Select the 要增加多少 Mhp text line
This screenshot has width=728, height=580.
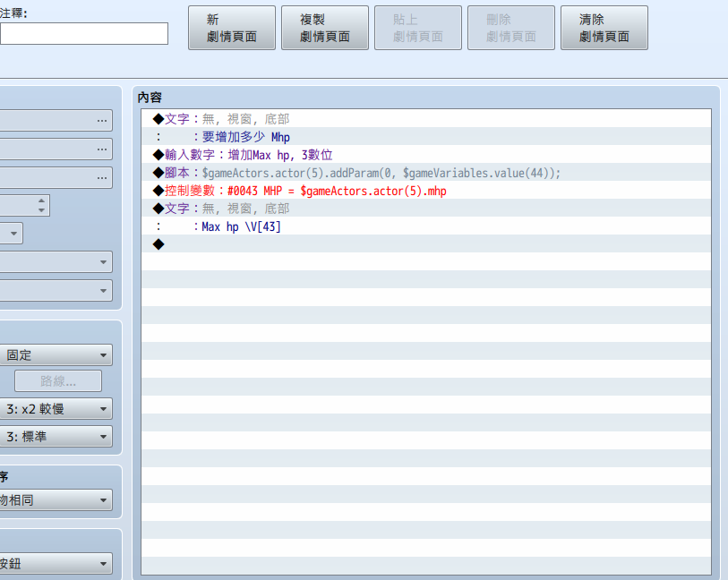click(x=426, y=137)
